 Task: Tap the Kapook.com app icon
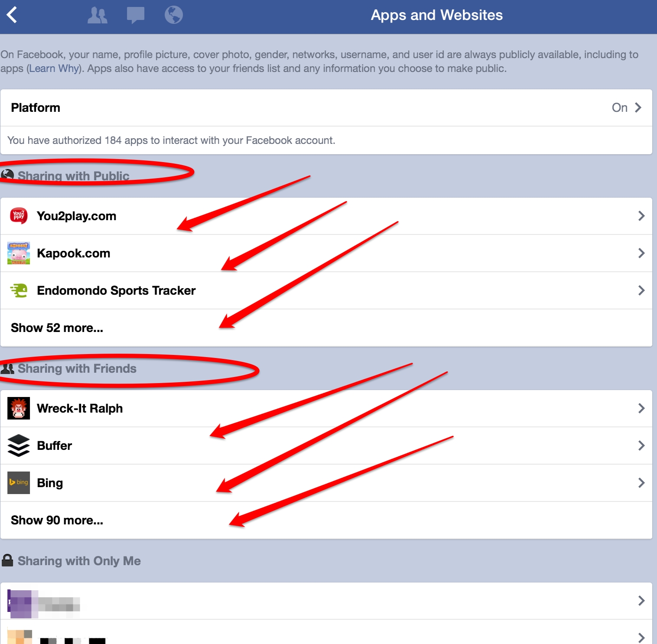(x=19, y=253)
